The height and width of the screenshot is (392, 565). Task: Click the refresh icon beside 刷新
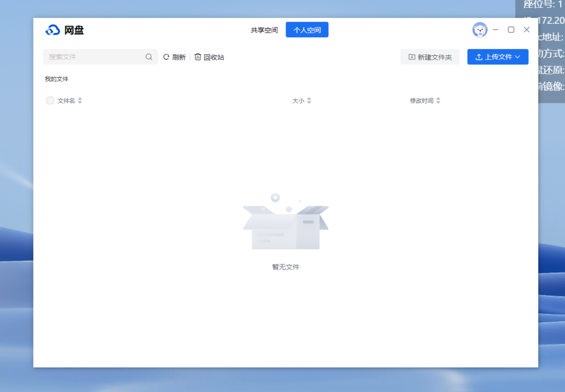[x=166, y=57]
